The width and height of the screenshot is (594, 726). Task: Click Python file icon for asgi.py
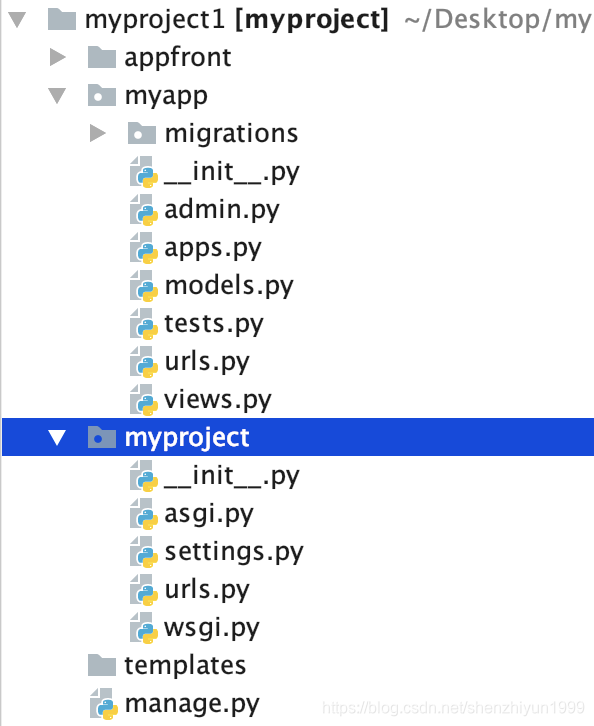[144, 513]
